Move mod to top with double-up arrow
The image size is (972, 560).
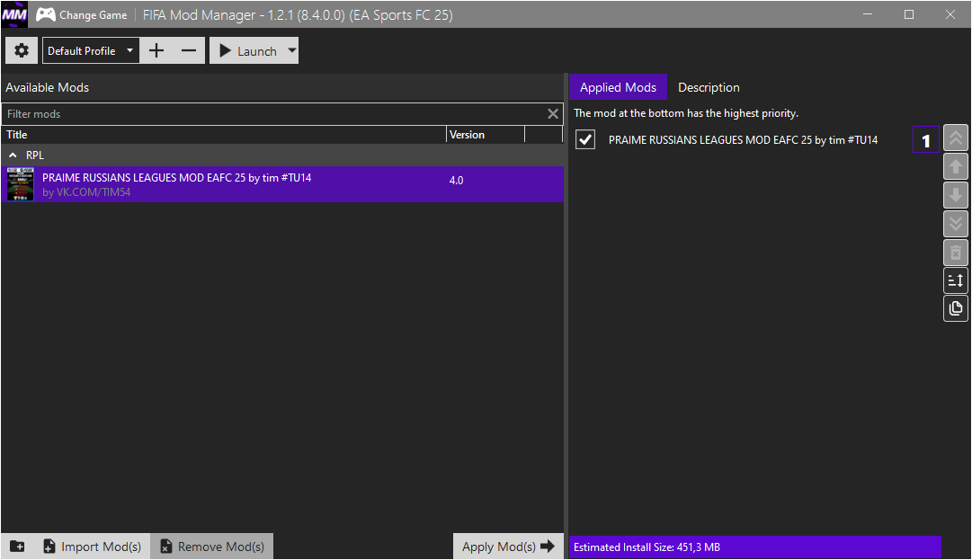tap(955, 138)
